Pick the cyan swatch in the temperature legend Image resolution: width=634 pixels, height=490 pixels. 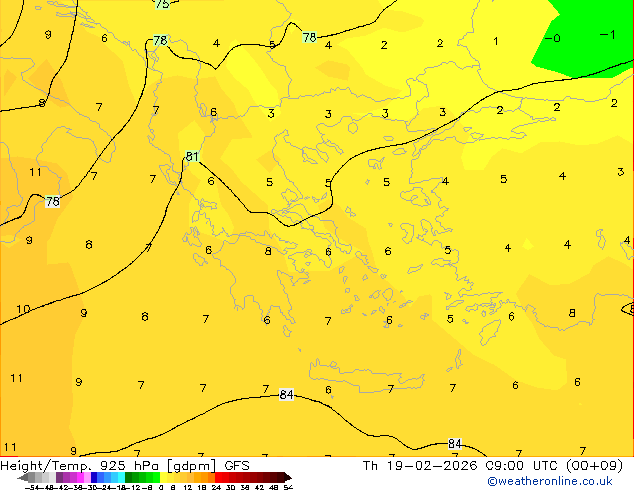(121, 478)
